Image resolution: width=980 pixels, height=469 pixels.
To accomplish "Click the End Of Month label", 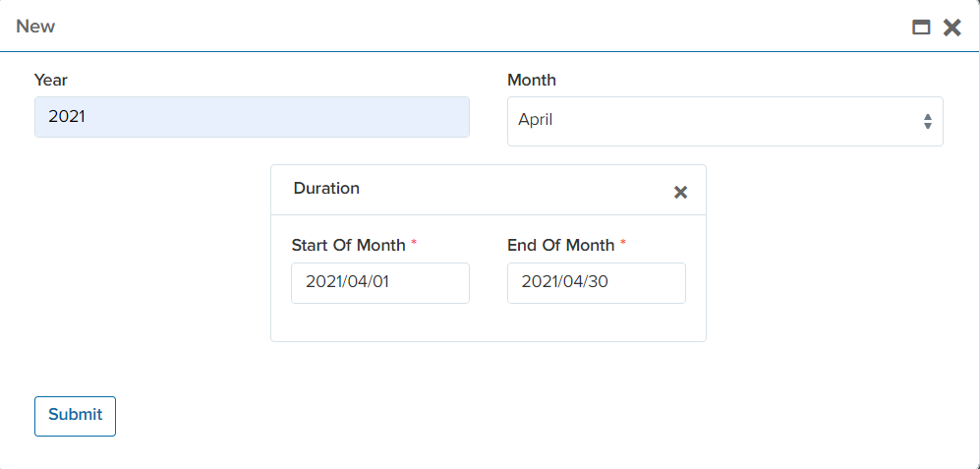I will pos(560,245).
